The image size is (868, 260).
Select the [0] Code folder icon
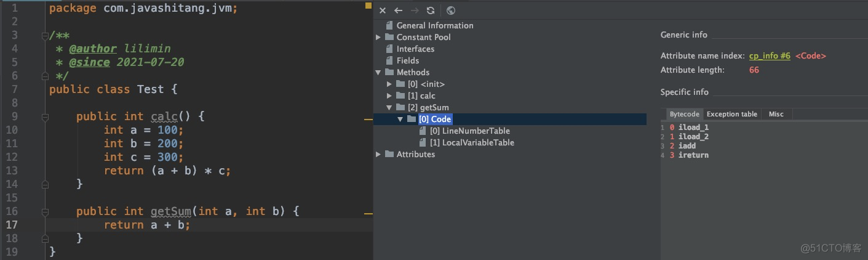coord(411,119)
